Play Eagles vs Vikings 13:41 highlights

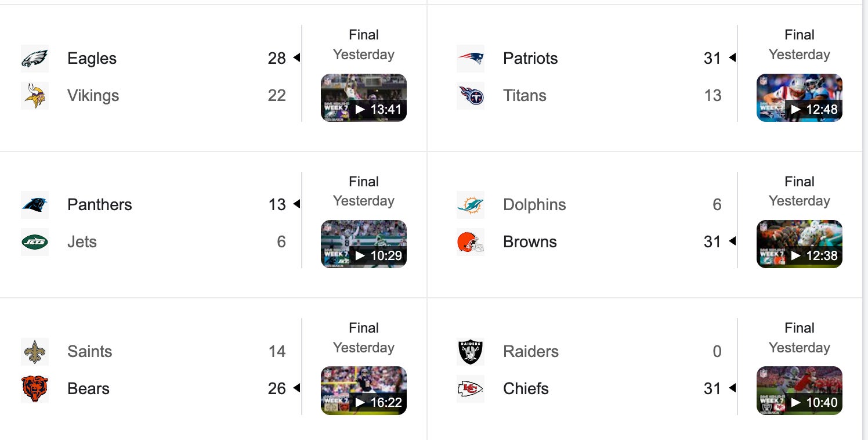364,98
